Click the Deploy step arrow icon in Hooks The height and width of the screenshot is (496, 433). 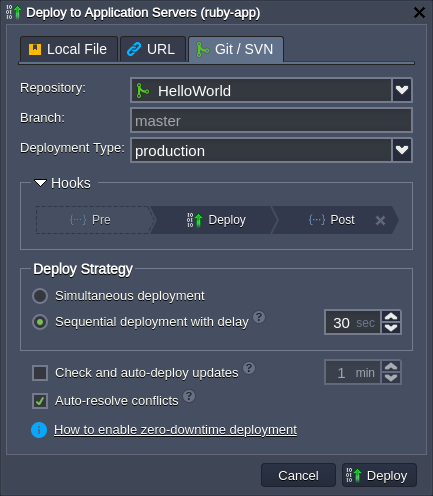195,220
